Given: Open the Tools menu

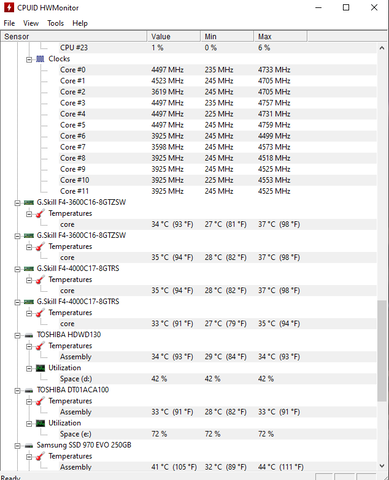Looking at the screenshot, I should click(x=55, y=23).
